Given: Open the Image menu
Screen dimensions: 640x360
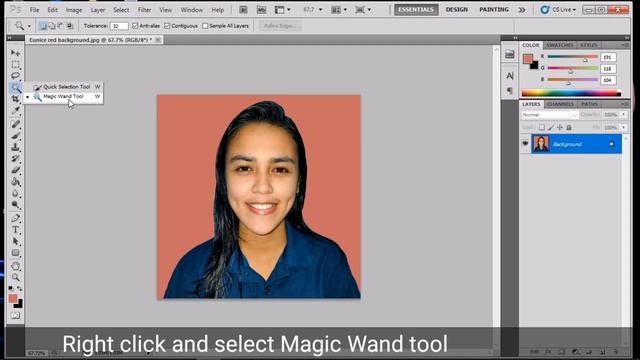Looking at the screenshot, I should (74, 10).
